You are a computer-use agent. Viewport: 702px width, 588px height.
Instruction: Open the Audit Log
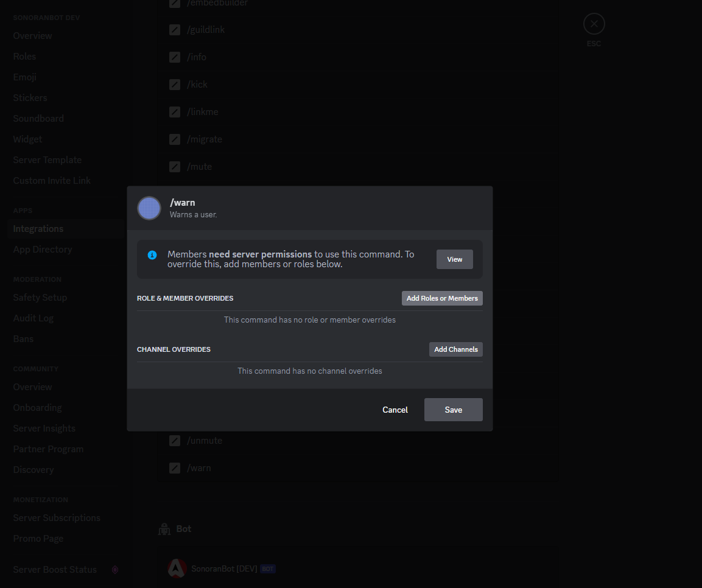coord(65,318)
